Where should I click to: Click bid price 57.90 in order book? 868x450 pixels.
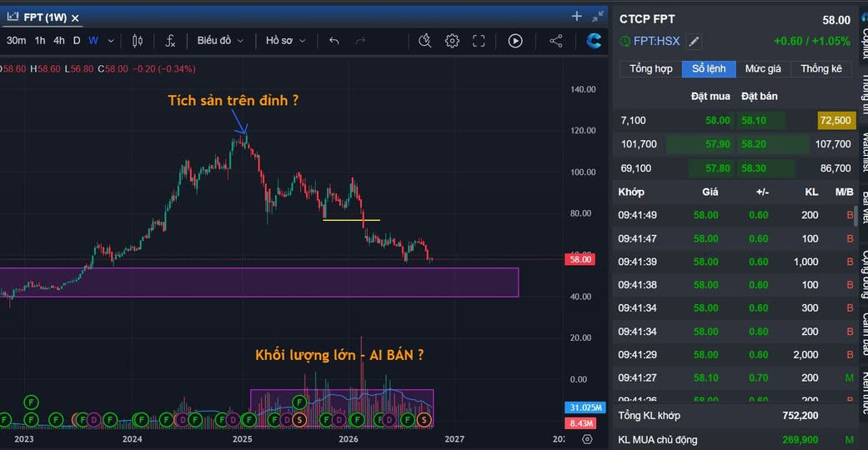point(718,144)
